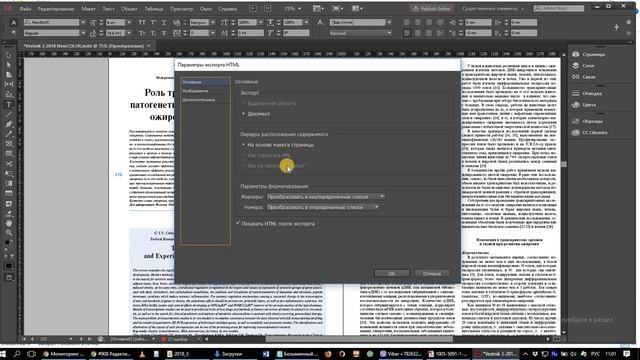Select the Direct Selection tool

pos(9,65)
